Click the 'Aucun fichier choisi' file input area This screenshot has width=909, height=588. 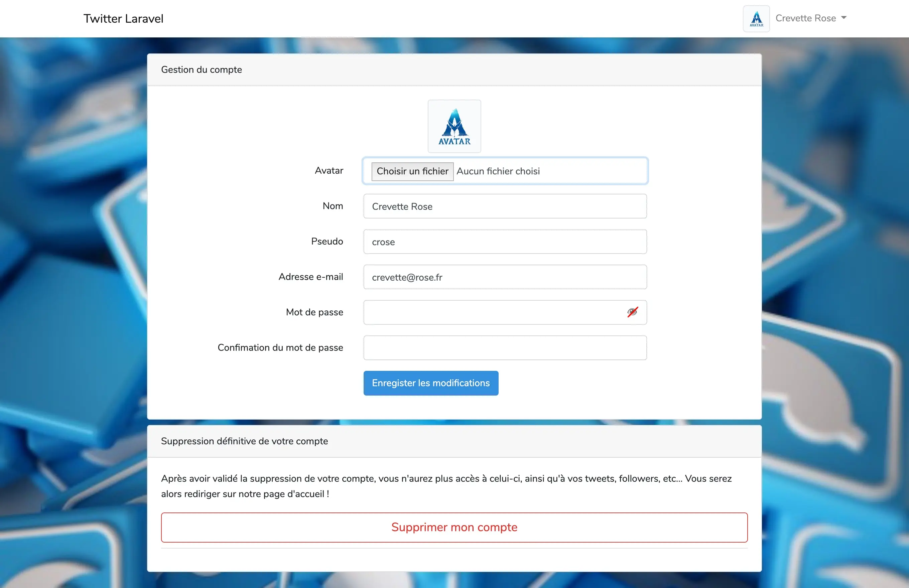tap(535, 171)
